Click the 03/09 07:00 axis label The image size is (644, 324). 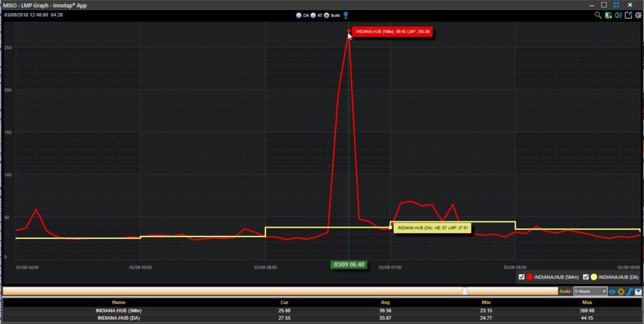(x=390, y=267)
